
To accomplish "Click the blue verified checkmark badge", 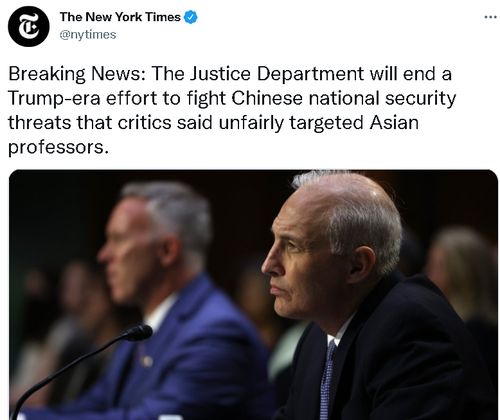I will point(191,17).
